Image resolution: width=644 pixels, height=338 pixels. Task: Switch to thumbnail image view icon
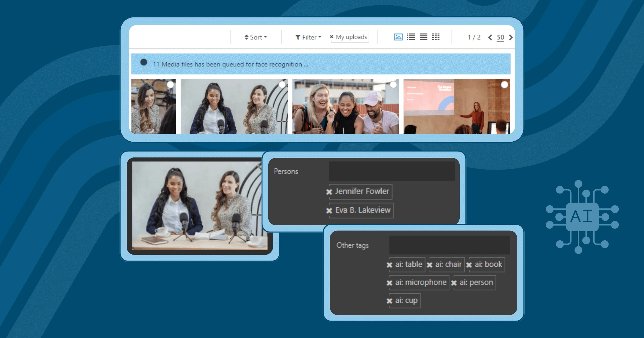398,37
